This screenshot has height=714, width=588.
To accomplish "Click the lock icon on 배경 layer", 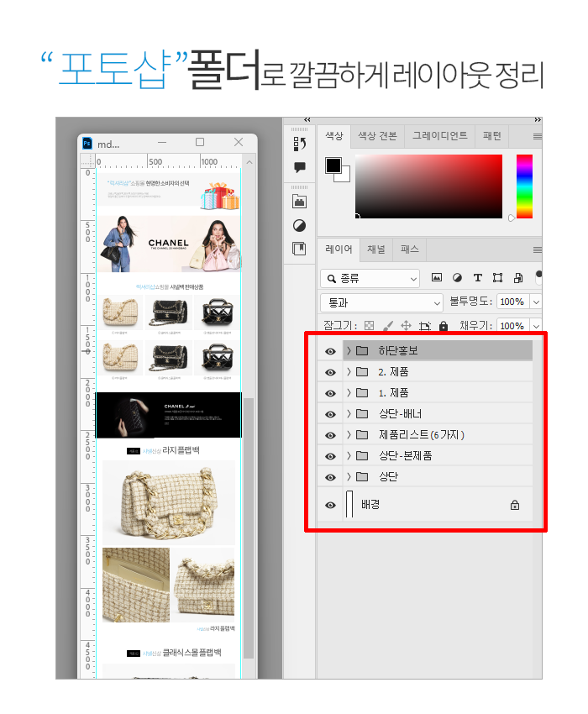I will coord(515,505).
